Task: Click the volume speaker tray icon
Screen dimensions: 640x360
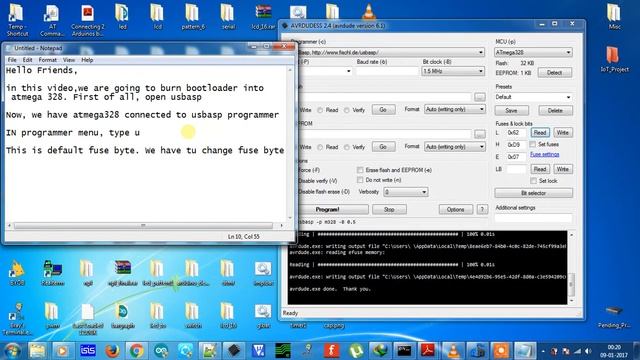Action: [588, 351]
